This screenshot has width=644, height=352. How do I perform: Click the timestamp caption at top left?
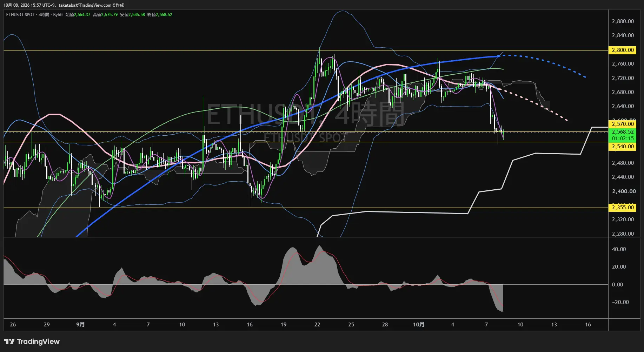click(64, 5)
